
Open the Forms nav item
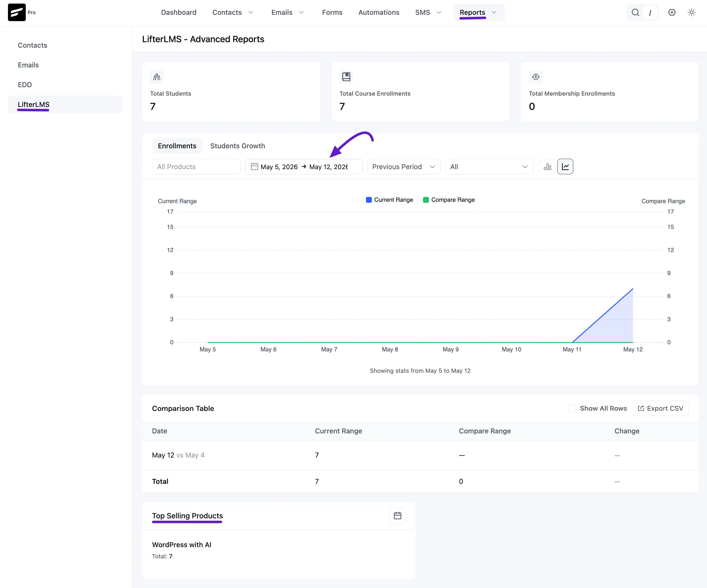click(332, 12)
